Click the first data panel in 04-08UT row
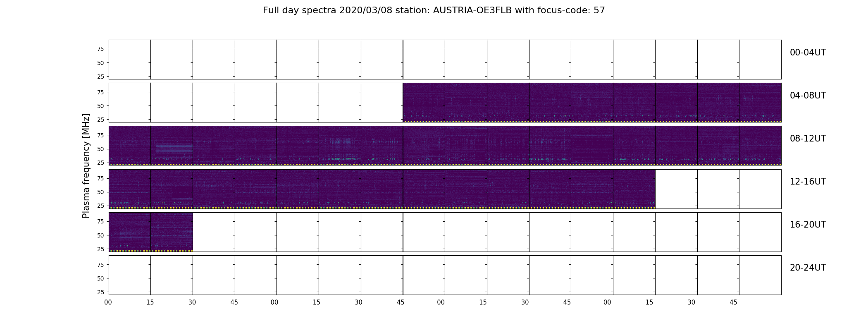This screenshot has height=331, width=868. [x=424, y=103]
